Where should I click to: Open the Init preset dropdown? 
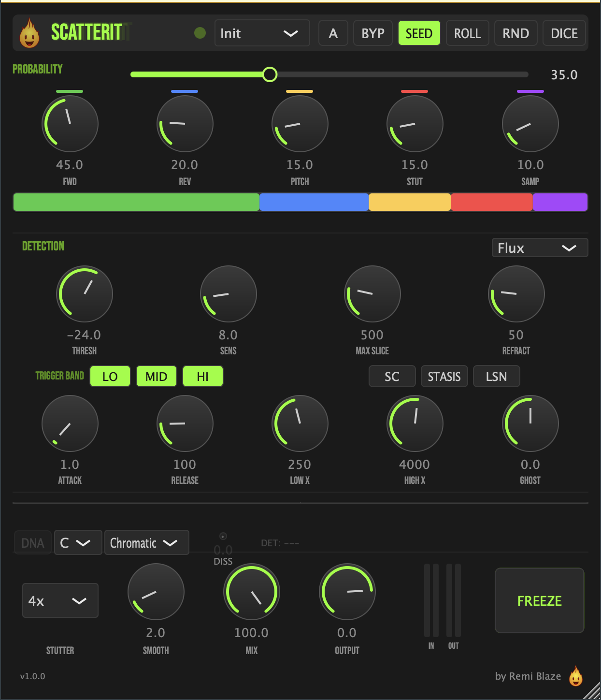click(262, 33)
